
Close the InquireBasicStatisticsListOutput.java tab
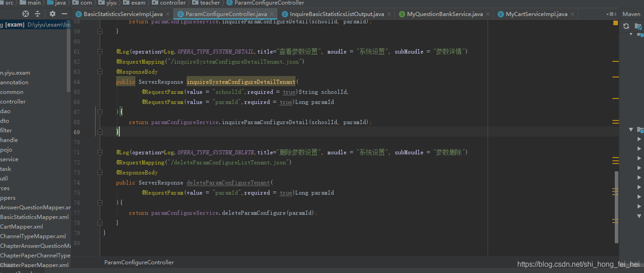click(389, 14)
